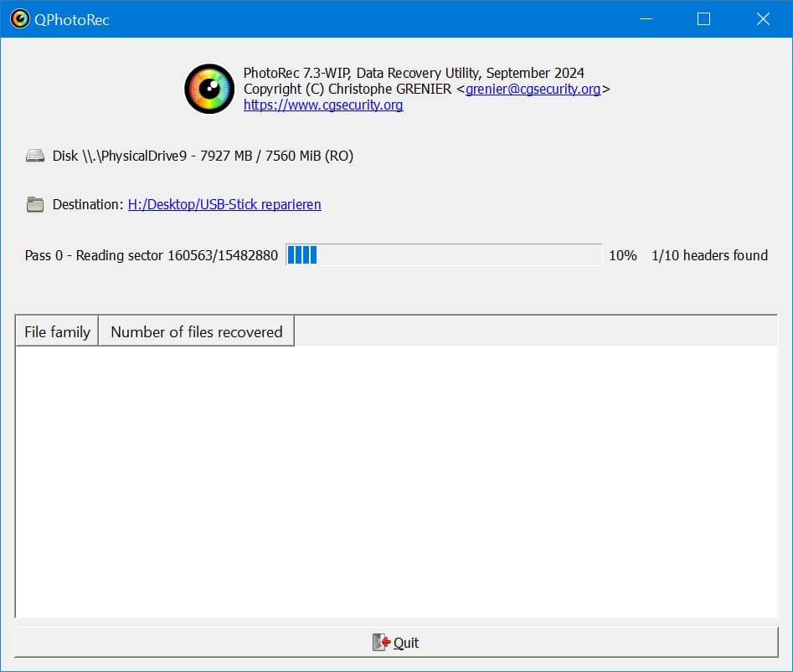793x672 pixels.
Task: Click the Destination: label
Action: point(88,204)
